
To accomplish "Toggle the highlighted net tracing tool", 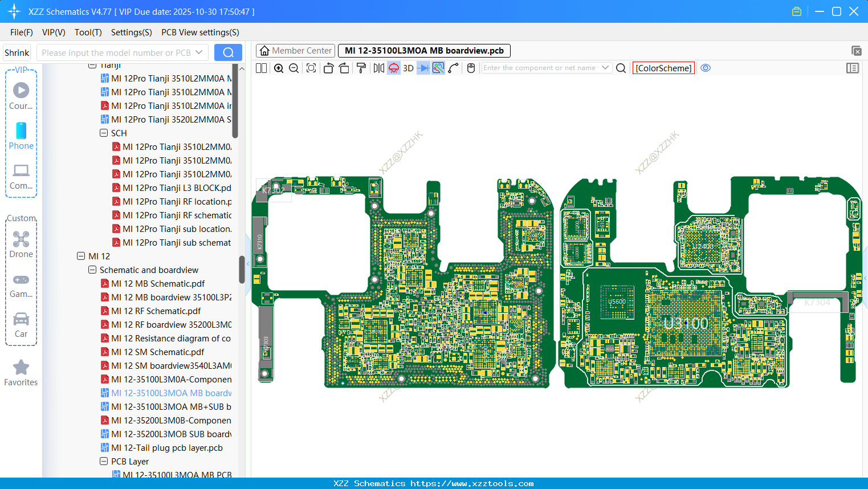I will (x=437, y=68).
